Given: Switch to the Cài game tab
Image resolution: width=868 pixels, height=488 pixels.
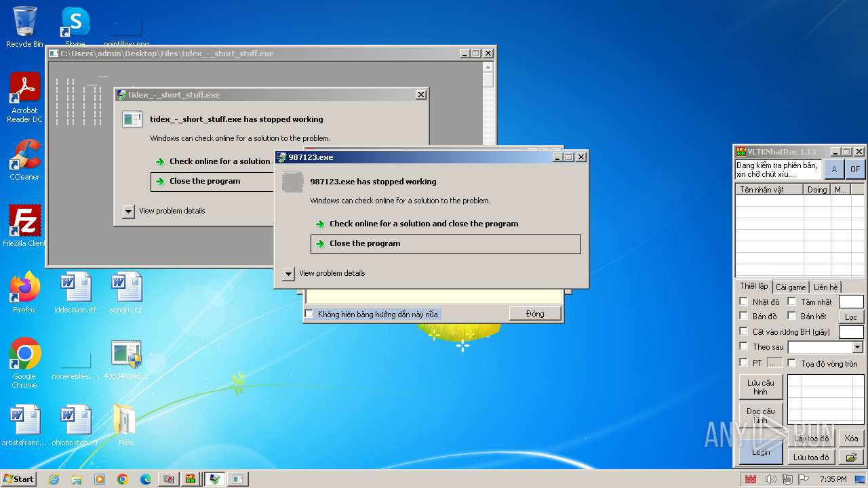Looking at the screenshot, I should [x=791, y=287].
